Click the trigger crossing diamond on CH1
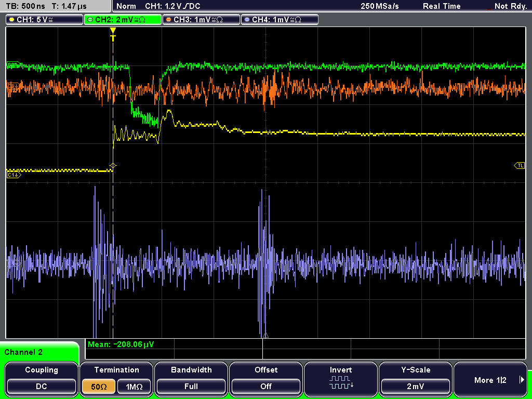The image size is (532, 399). pyautogui.click(x=113, y=166)
